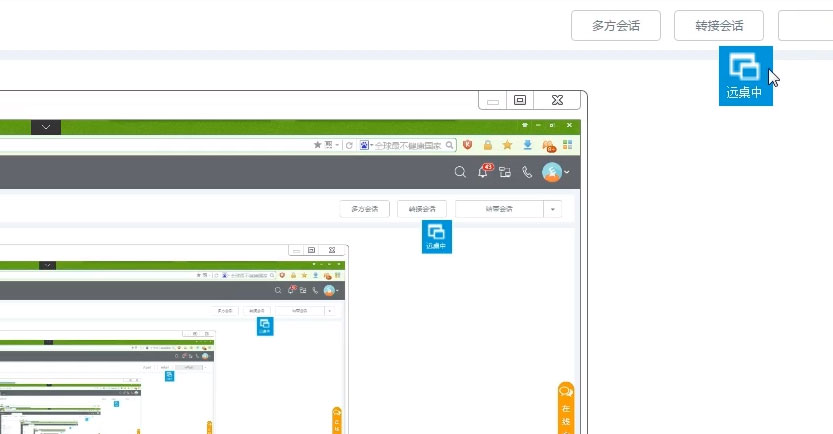This screenshot has height=434, width=833.
Task: Click the screen-share monitors icon in the first nested header
Action: [505, 172]
